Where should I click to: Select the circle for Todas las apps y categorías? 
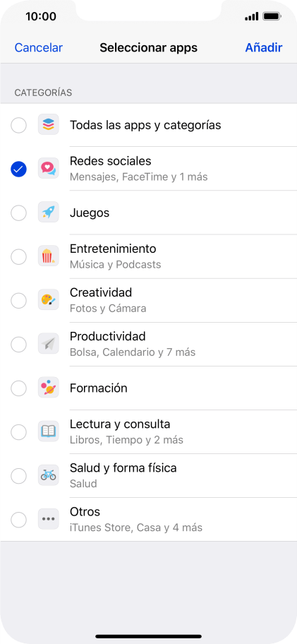coord(18,125)
